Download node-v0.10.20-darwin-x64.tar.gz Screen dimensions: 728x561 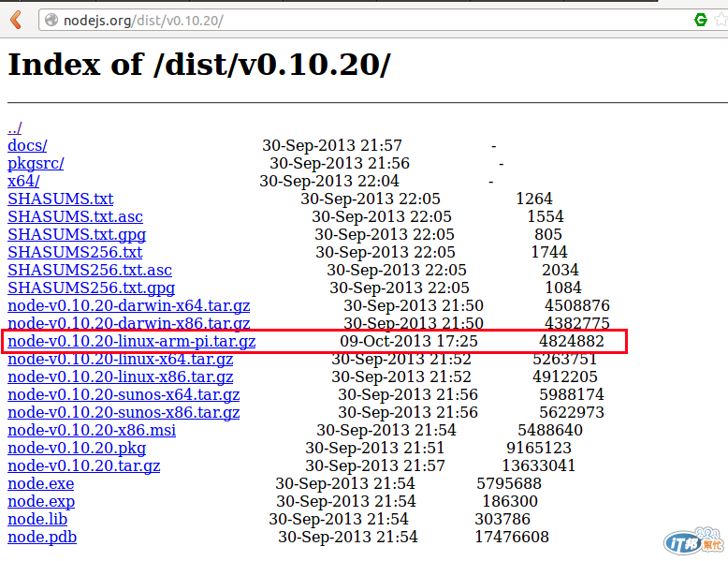coord(128,305)
